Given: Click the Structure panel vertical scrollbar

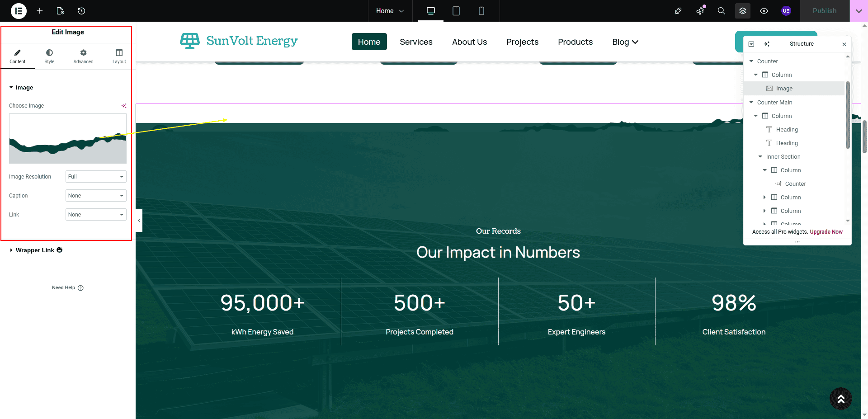Looking at the screenshot, I should tap(848, 115).
